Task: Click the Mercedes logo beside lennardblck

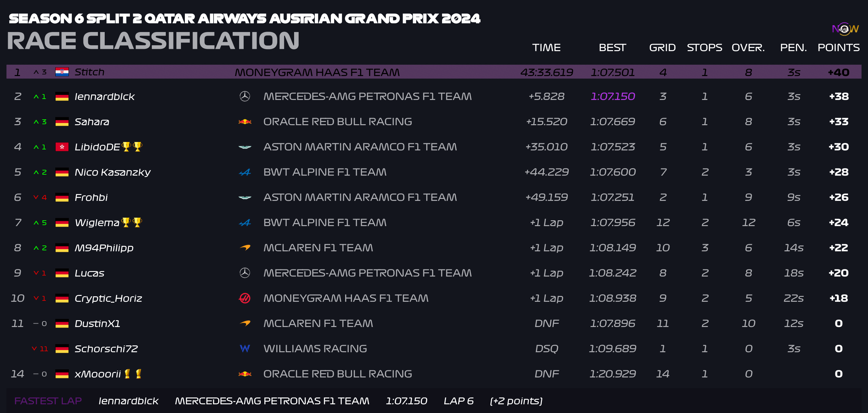Action: (x=245, y=96)
